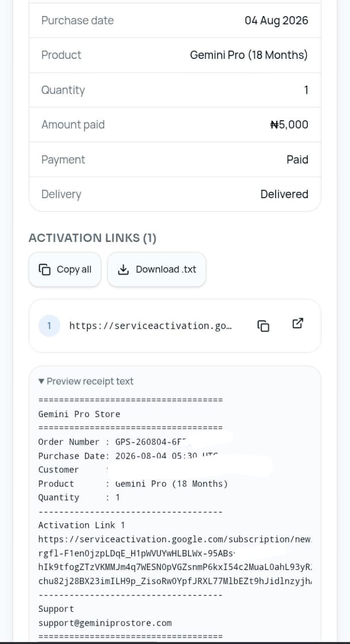The height and width of the screenshot is (644, 350).
Task: Click the Quantity label in the order table
Action: click(x=63, y=90)
